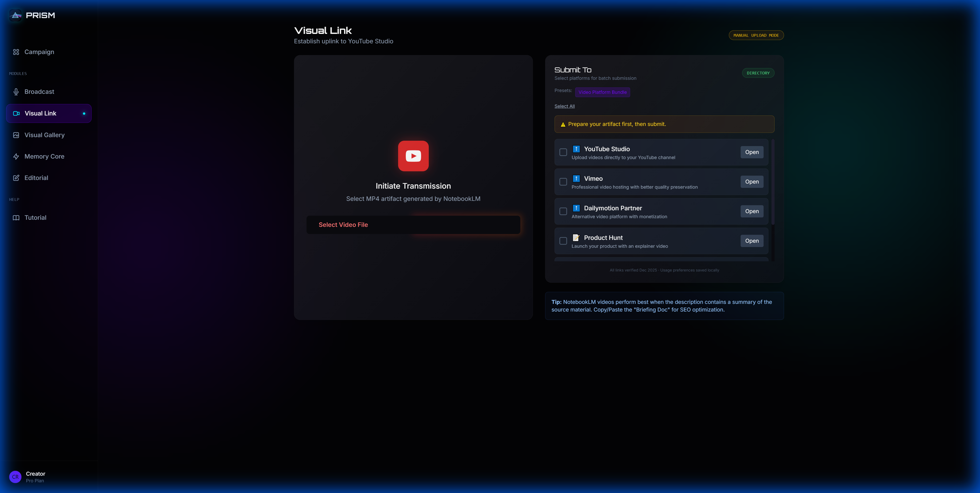Click the Broadcast microphone icon

pyautogui.click(x=16, y=92)
